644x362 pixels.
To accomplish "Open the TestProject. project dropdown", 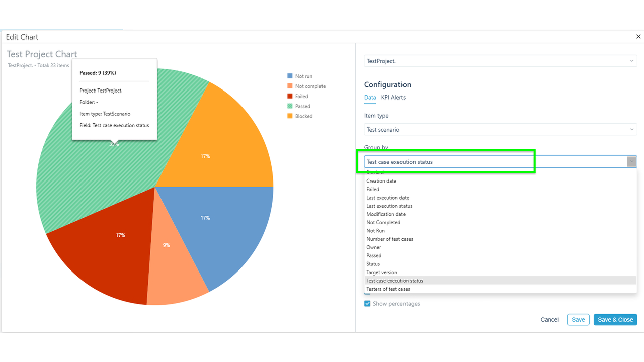I will click(x=501, y=61).
